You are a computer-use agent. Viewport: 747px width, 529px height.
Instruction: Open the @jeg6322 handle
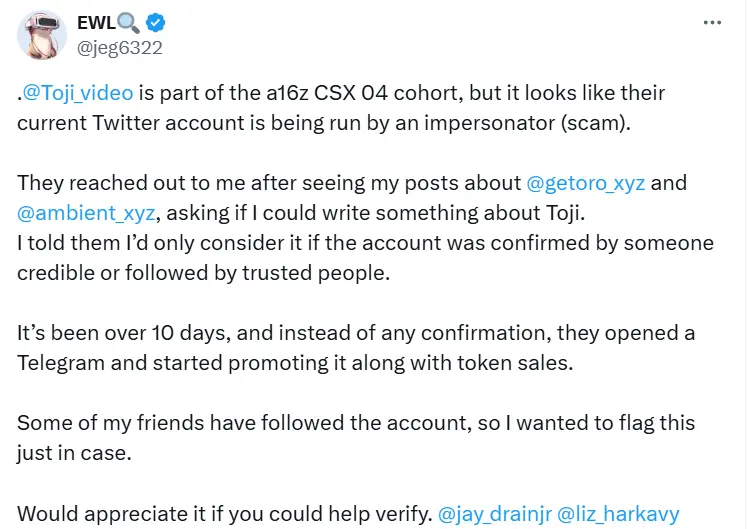pyautogui.click(x=119, y=47)
